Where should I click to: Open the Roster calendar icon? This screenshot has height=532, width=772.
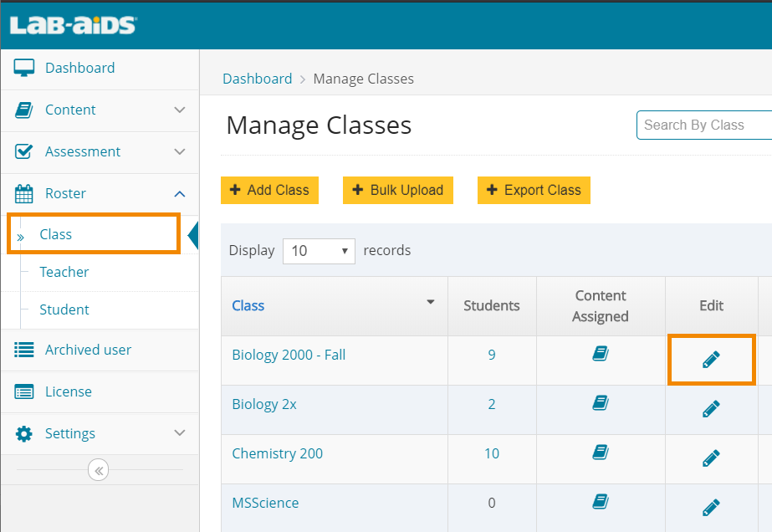click(23, 193)
